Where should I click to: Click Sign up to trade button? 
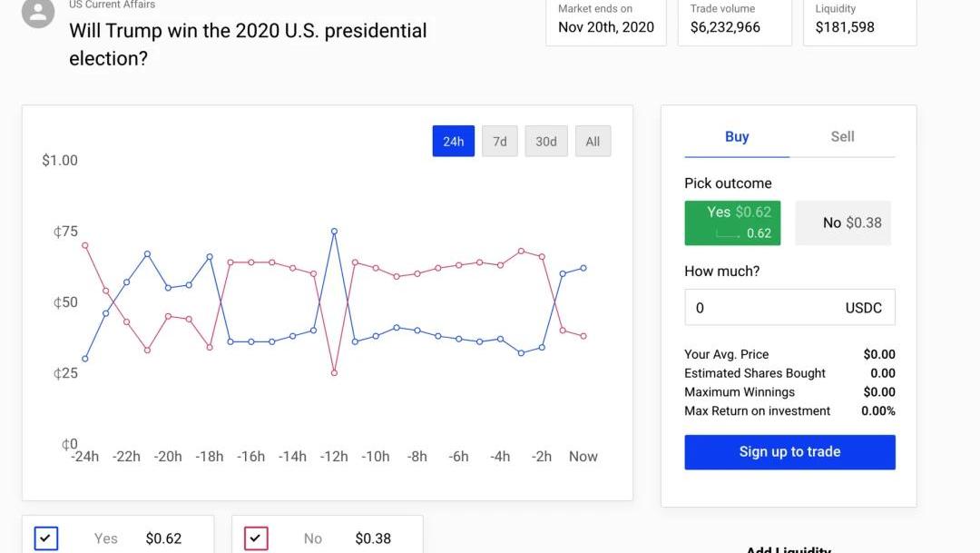[x=789, y=452]
